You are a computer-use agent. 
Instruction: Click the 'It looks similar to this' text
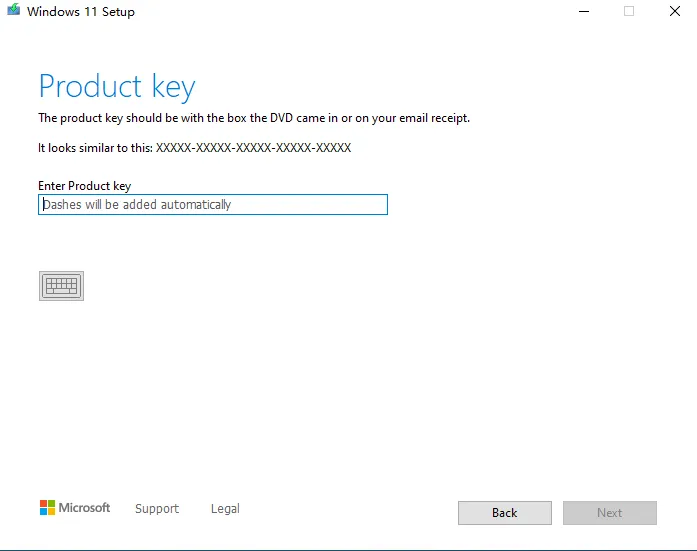(96, 148)
